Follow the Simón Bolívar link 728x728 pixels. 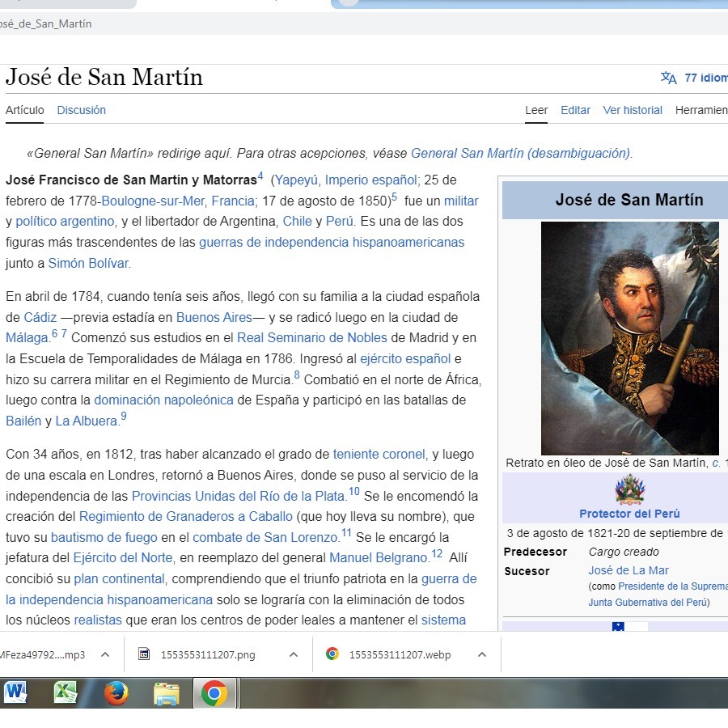point(88,263)
